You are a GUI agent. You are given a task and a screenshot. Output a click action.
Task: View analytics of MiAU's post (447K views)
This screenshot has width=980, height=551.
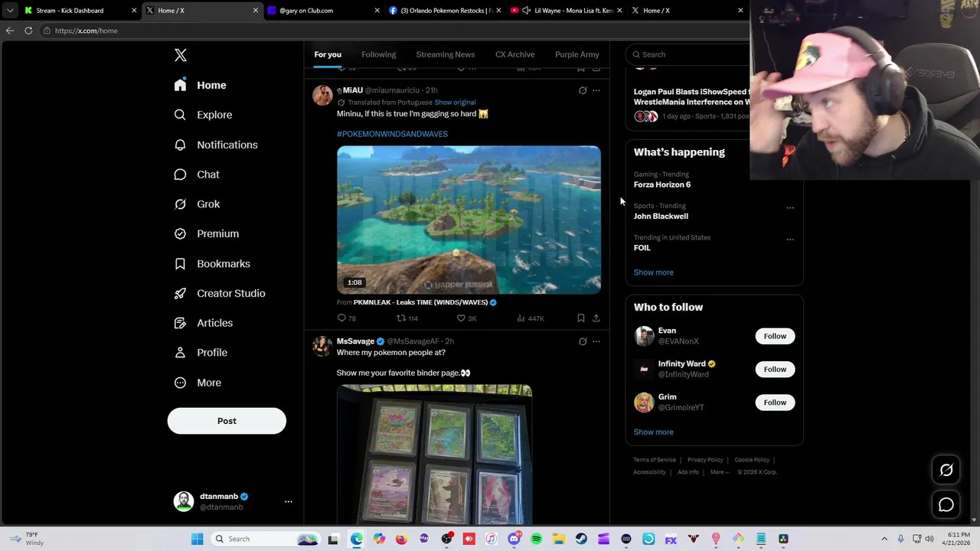[530, 318]
